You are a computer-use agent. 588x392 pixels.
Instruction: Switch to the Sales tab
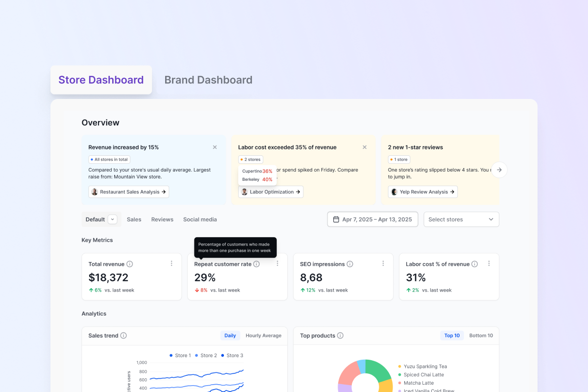point(134,220)
